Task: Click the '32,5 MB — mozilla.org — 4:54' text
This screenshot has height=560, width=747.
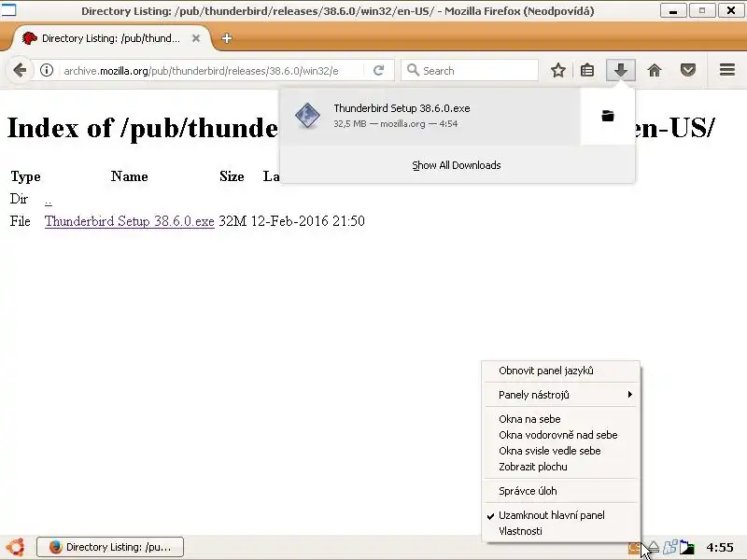Action: pos(395,124)
